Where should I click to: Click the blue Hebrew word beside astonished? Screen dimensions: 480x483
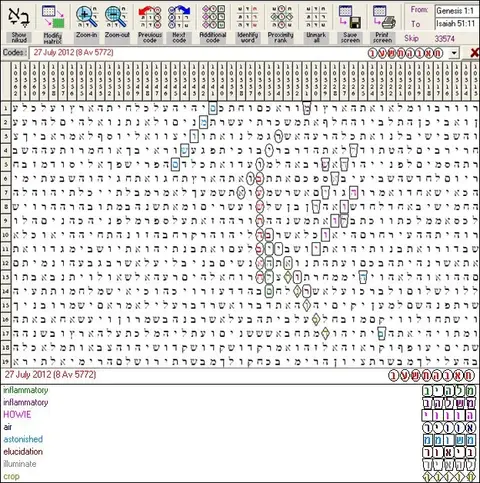(x=449, y=440)
